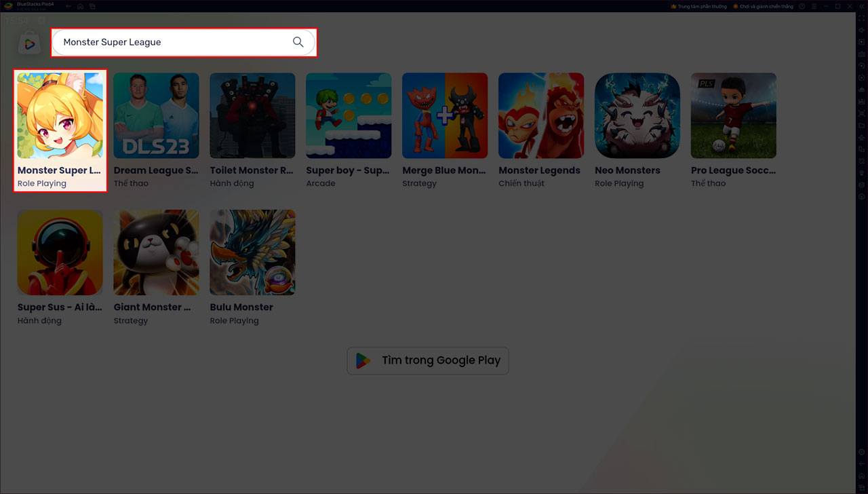Click the help question mark icon
868x494 pixels.
(802, 6)
